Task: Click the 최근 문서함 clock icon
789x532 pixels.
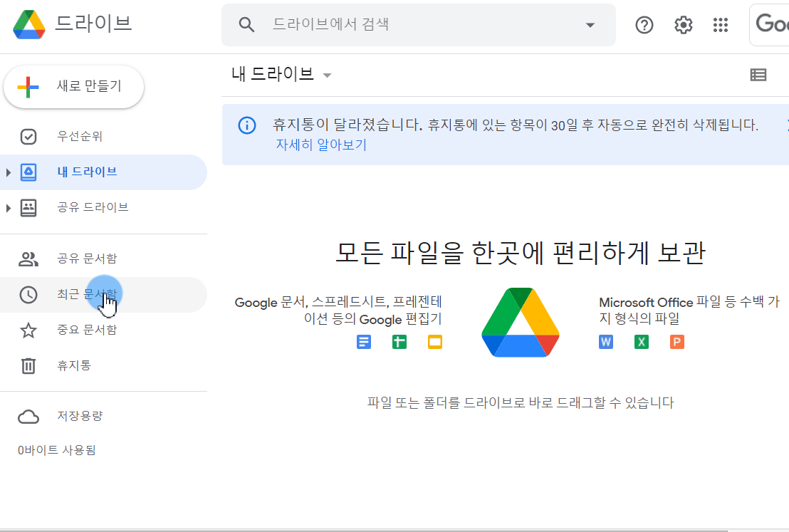Action: (x=28, y=294)
